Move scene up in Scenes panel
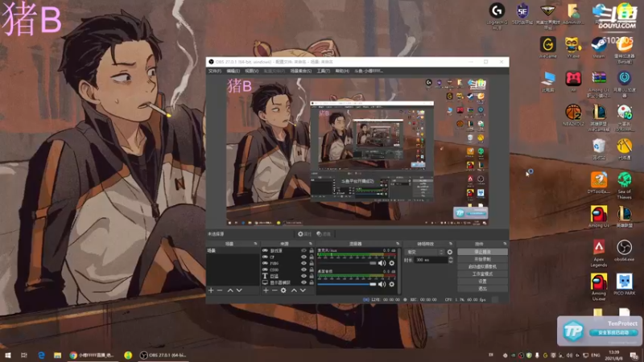This screenshot has height=362, width=644. (230, 290)
